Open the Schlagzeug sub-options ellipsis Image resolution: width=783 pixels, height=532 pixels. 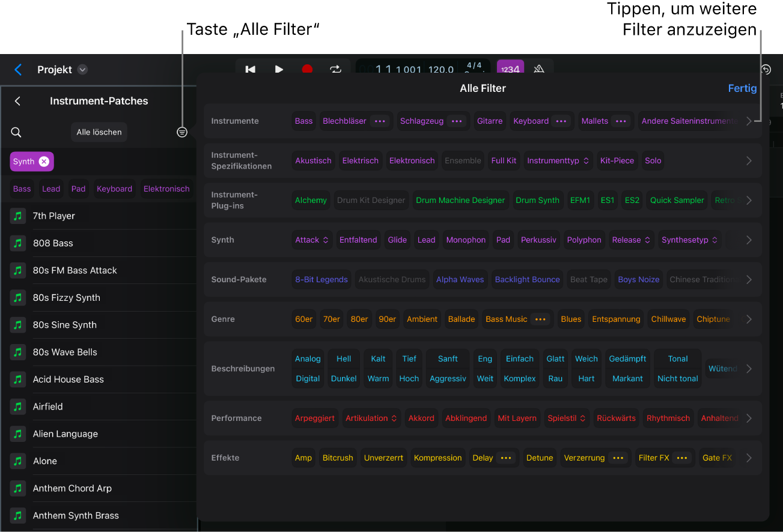pyautogui.click(x=457, y=121)
